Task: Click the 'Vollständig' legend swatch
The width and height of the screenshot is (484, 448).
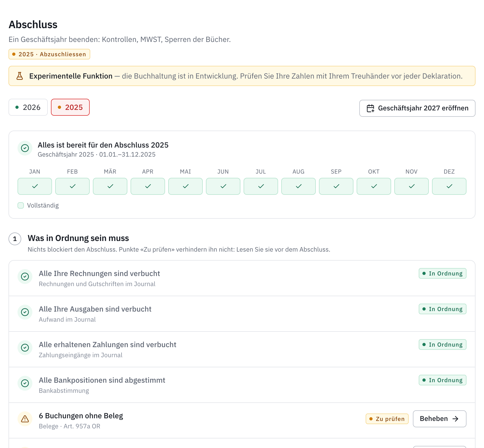Action: [21, 205]
